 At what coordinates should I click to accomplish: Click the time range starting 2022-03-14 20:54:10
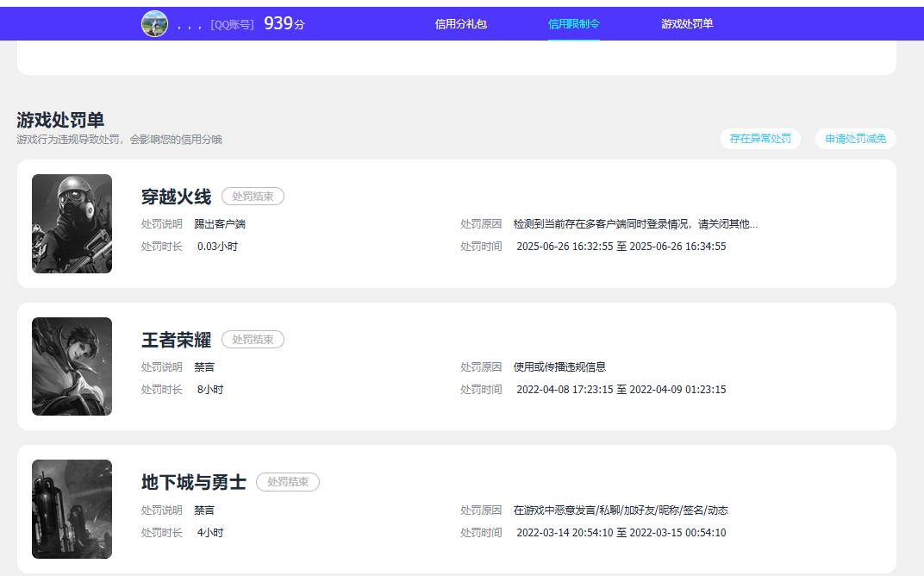621,533
